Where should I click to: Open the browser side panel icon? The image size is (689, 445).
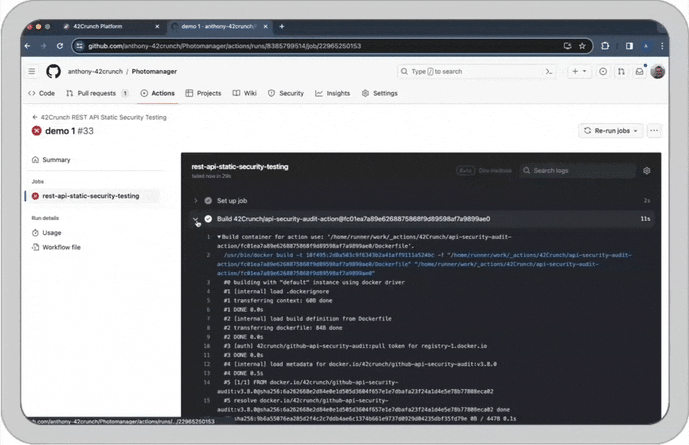[629, 46]
